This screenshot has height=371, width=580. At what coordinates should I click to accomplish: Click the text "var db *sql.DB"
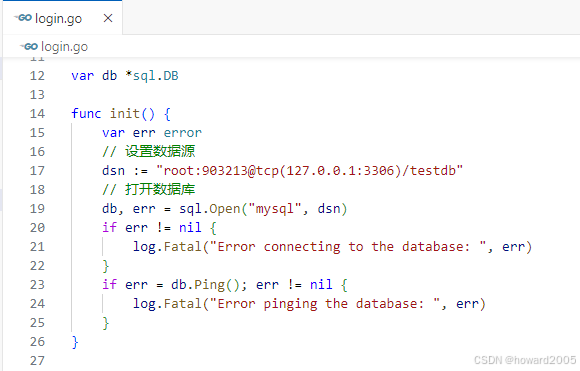pyautogui.click(x=125, y=76)
